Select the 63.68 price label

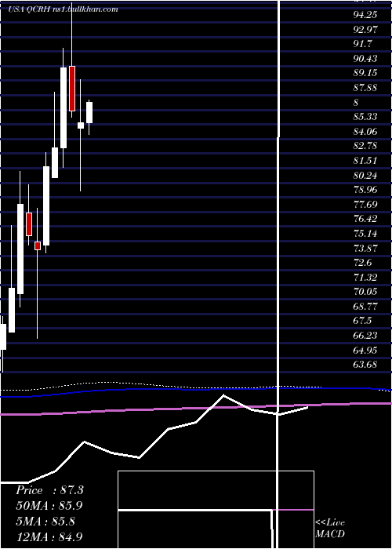pyautogui.click(x=365, y=364)
